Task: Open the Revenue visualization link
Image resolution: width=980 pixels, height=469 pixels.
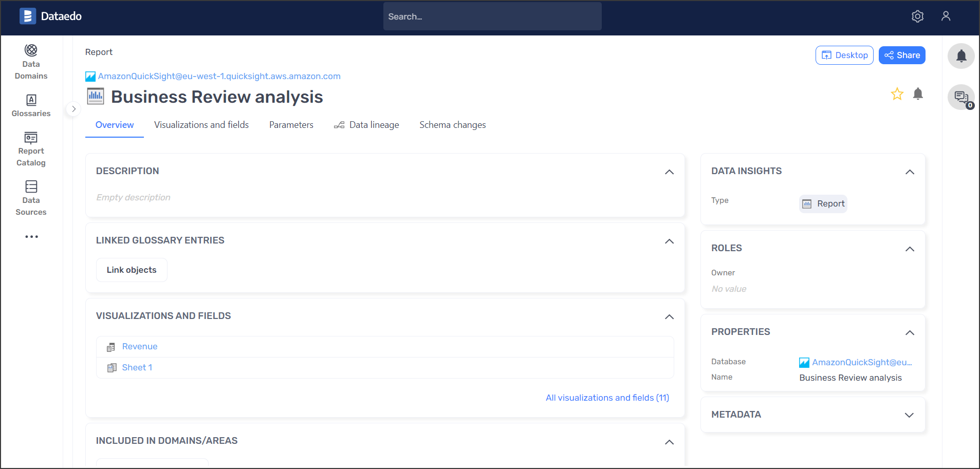Action: [x=140, y=347]
